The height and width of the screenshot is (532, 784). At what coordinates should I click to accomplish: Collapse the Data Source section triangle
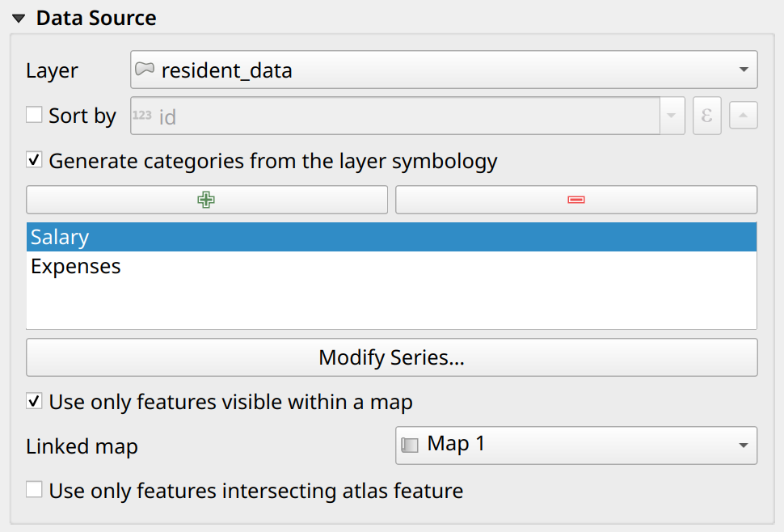[19, 19]
